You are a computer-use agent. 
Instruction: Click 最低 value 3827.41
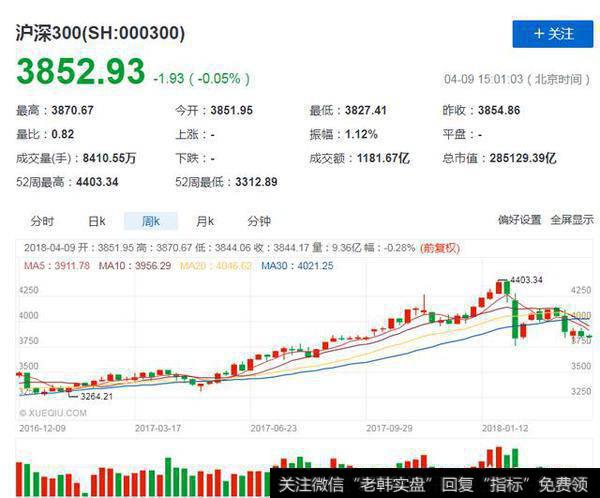pos(365,111)
